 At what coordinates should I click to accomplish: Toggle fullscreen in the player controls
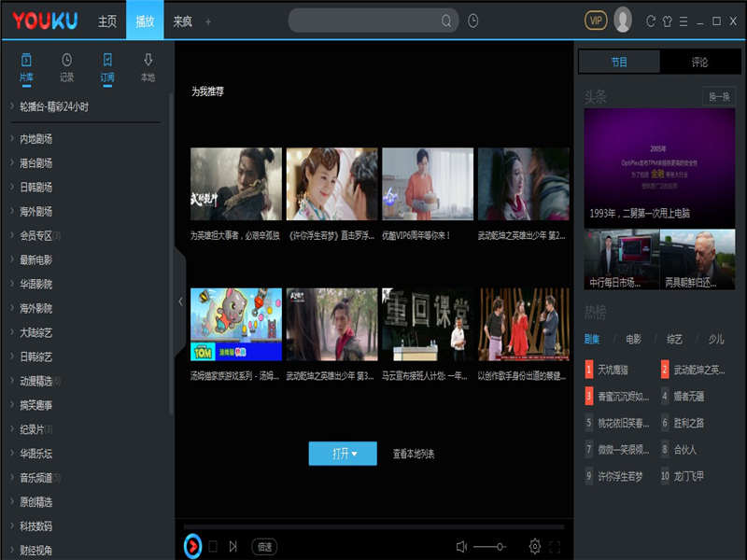click(x=555, y=546)
